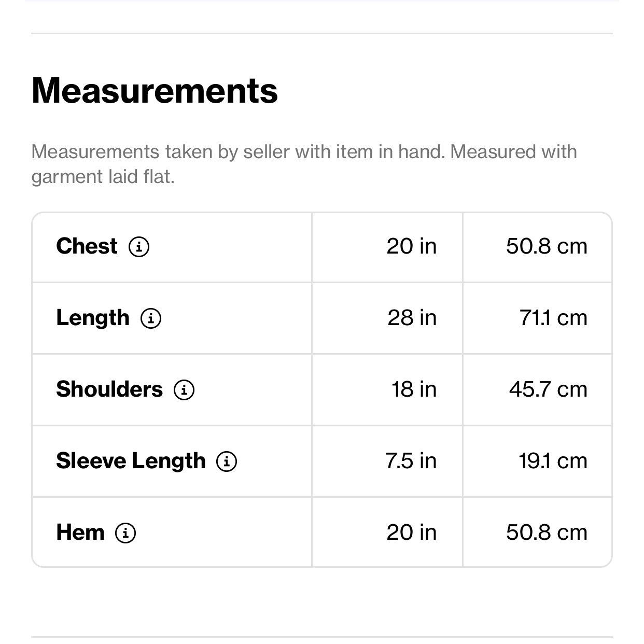Image resolution: width=644 pixels, height=644 pixels.
Task: Select the Shoulders row label
Action: 109,389
